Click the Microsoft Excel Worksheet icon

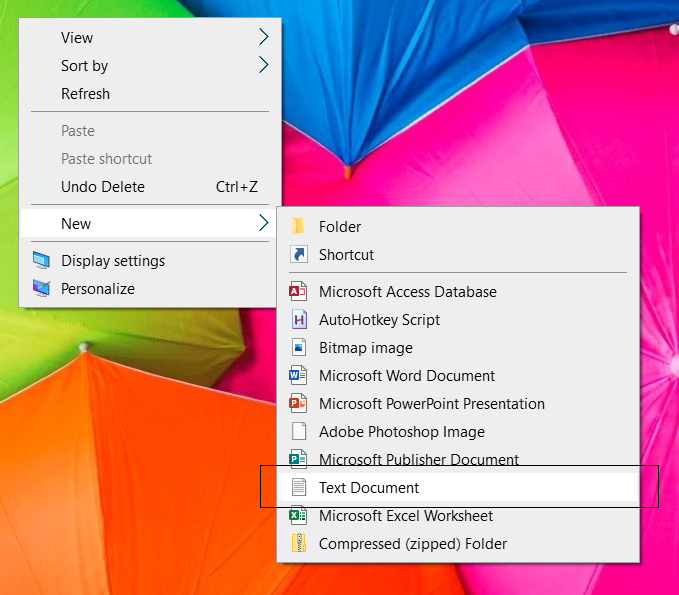tap(298, 515)
